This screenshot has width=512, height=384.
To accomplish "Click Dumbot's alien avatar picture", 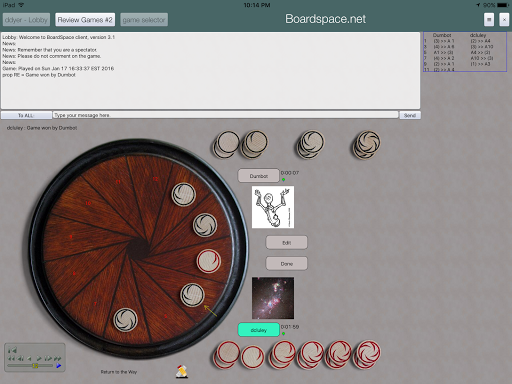I will [273, 207].
